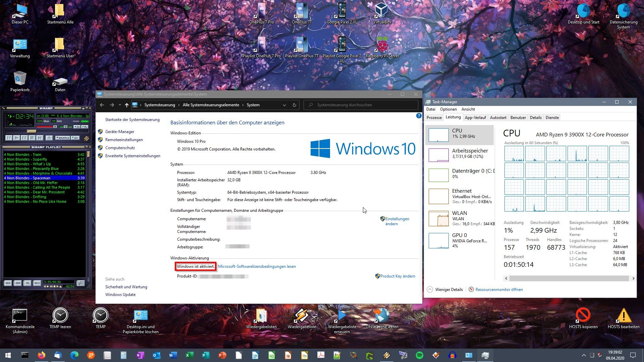Click the up-arrow folder navigation button
The image size is (644, 362).
point(126,105)
